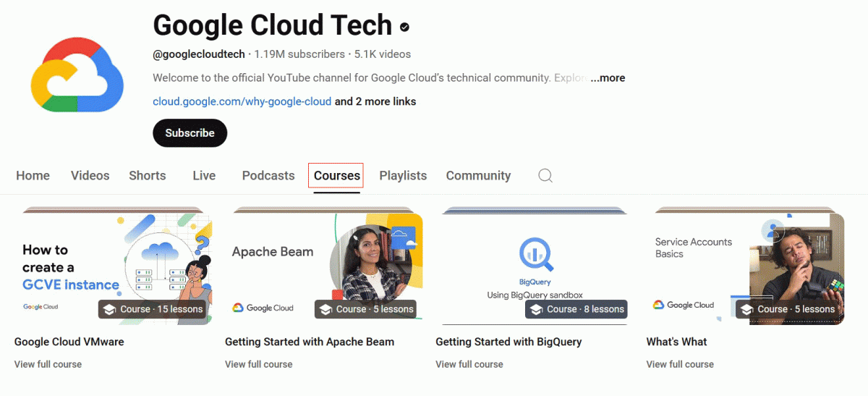Click the verified checkmark badge beside channel name
The height and width of the screenshot is (396, 868).
[x=404, y=27]
